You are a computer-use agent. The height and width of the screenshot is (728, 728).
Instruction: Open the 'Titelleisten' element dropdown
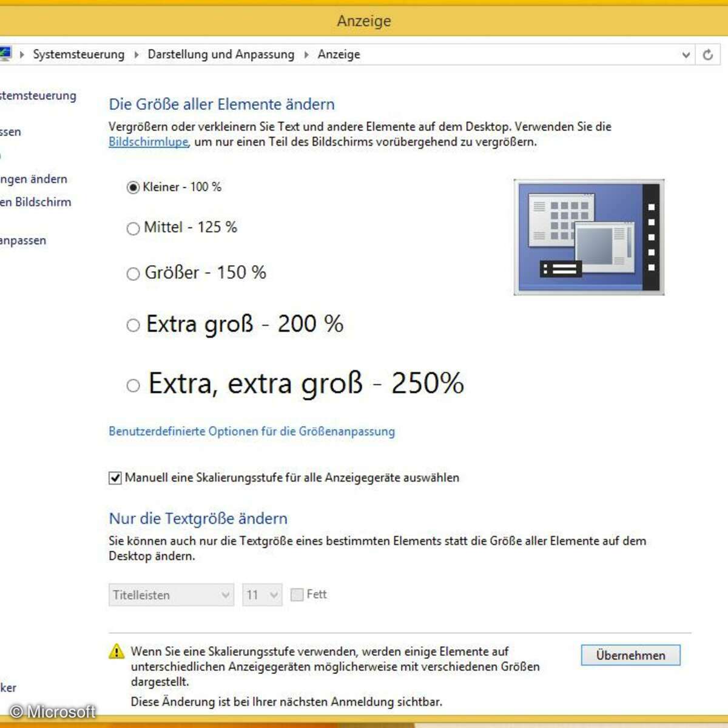(x=171, y=595)
